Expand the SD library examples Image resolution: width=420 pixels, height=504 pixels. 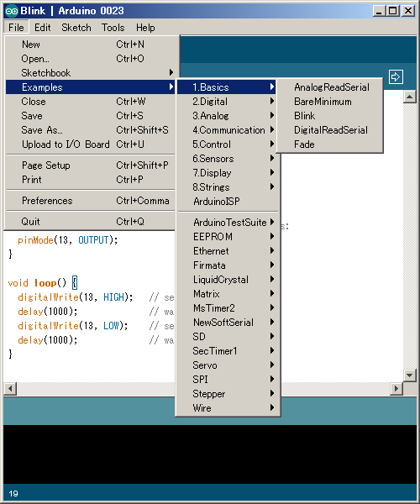click(228, 337)
